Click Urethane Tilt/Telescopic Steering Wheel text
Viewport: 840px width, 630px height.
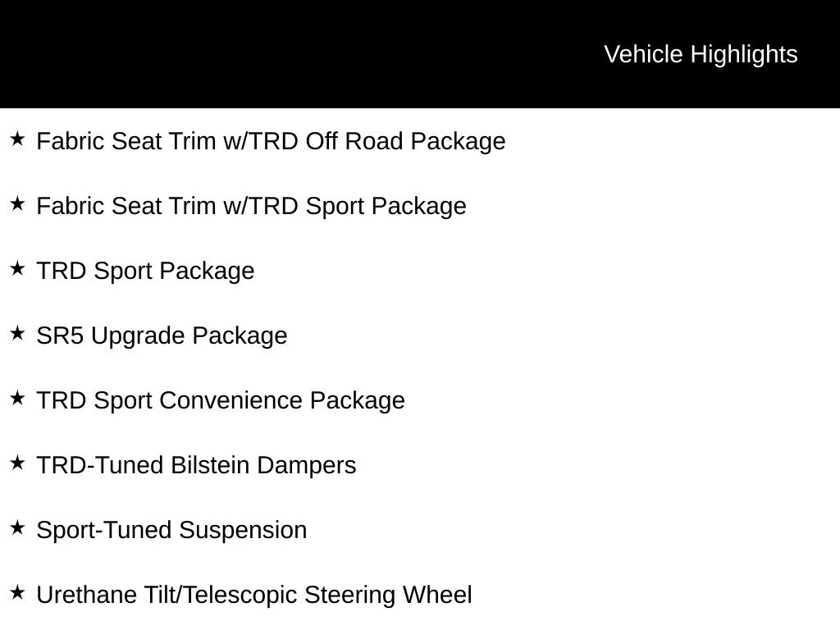[x=254, y=595]
